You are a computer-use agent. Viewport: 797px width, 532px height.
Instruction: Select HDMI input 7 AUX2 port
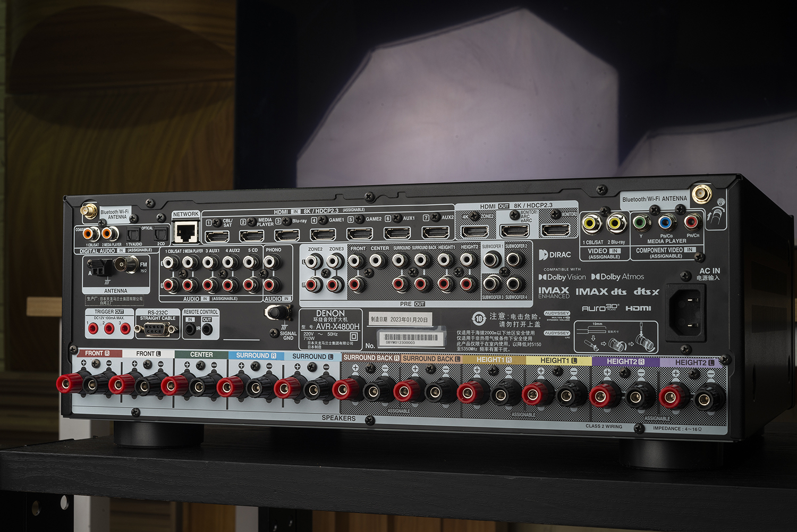435,232
